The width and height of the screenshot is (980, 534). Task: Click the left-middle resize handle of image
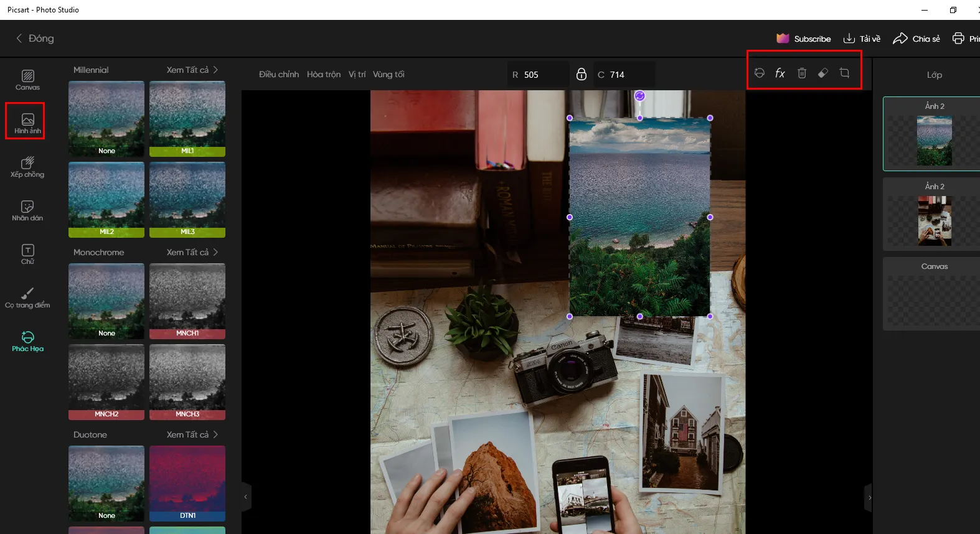[x=570, y=217]
